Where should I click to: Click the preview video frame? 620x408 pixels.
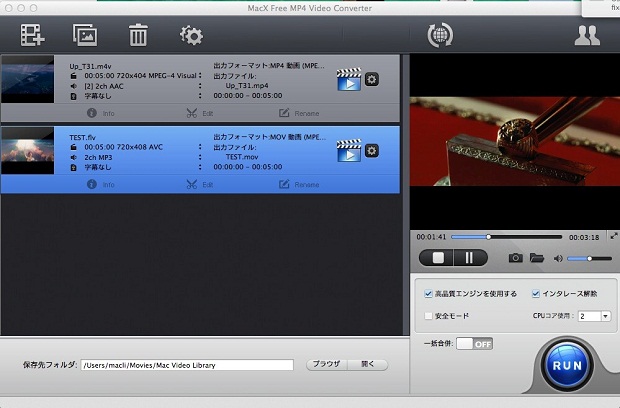tap(515, 142)
